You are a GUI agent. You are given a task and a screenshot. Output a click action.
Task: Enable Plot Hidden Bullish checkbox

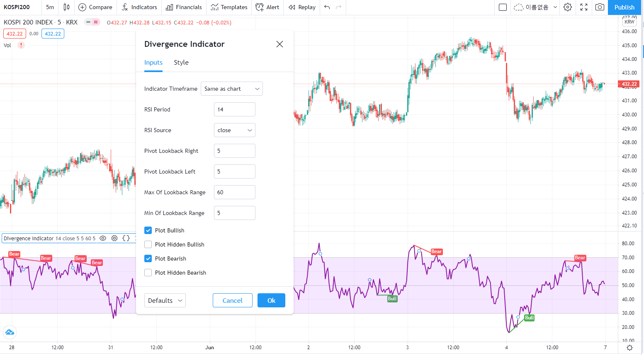[148, 244]
